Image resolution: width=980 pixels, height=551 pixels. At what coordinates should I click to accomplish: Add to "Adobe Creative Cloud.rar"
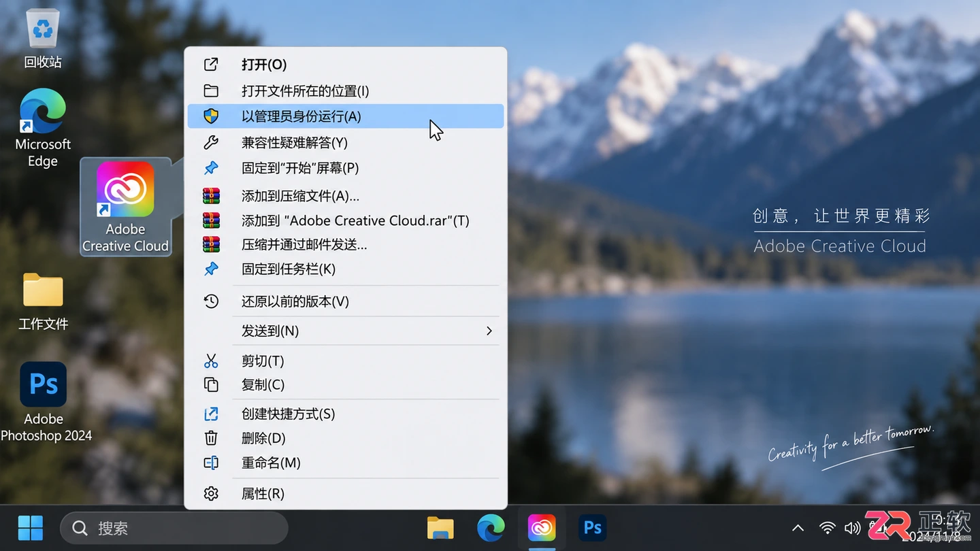[x=346, y=220]
